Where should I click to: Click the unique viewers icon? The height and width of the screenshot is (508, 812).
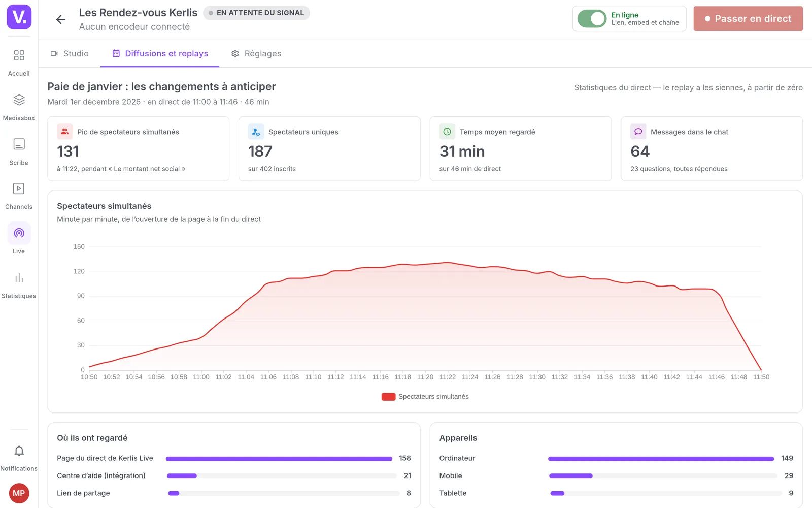[256, 132]
